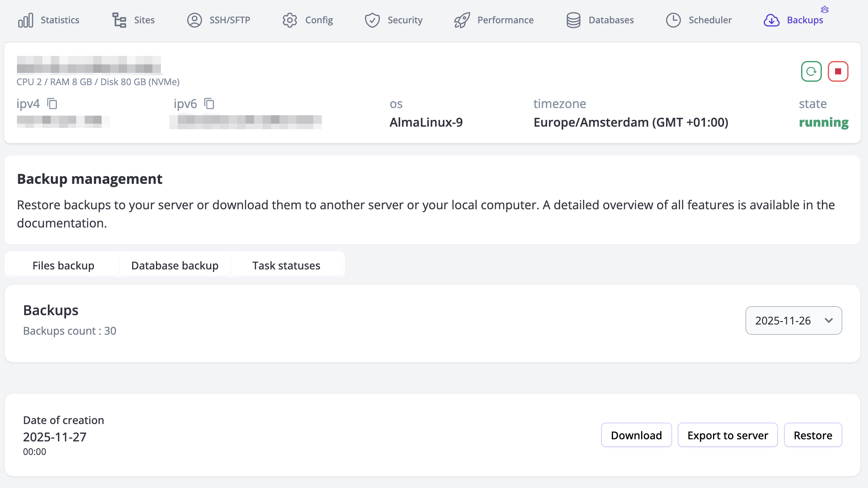Click the Databases cylinder icon
The image size is (868, 488).
[x=573, y=20]
